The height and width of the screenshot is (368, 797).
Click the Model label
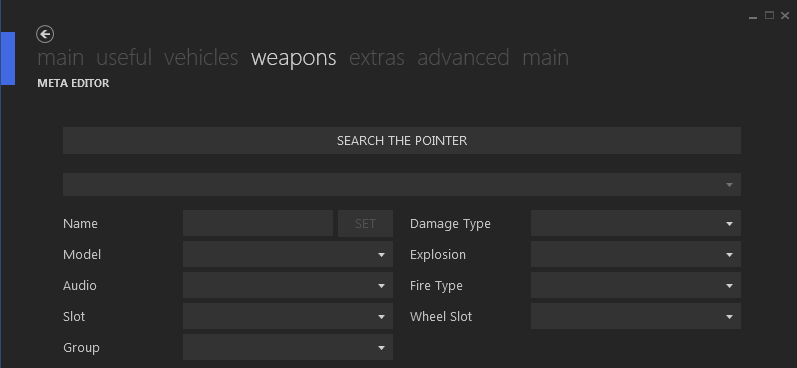pos(82,255)
